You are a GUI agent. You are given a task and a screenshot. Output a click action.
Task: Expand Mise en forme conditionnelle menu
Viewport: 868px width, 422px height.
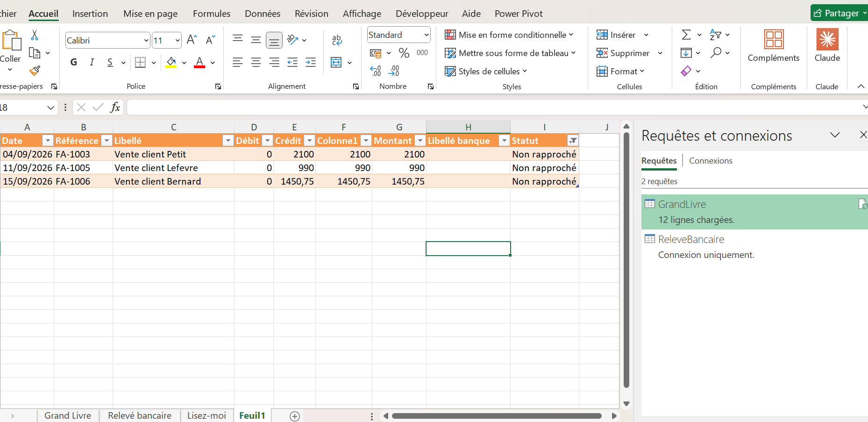point(509,35)
